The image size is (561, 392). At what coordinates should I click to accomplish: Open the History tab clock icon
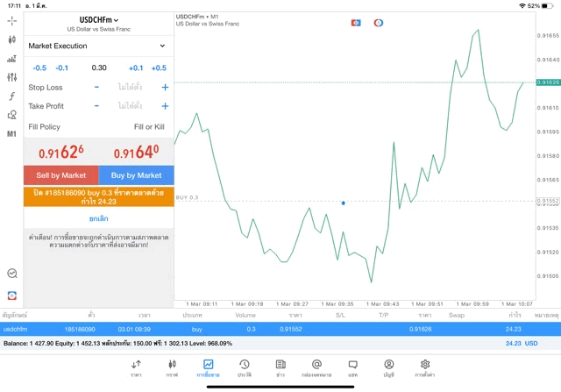coord(244,367)
